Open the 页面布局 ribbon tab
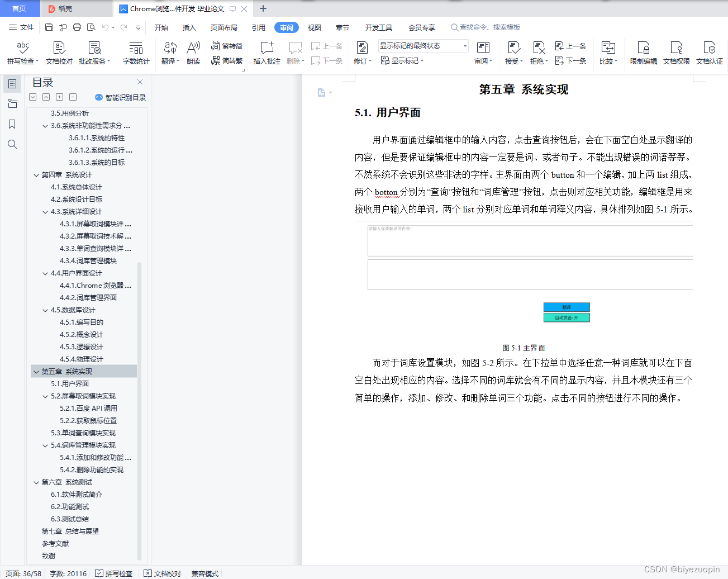The height and width of the screenshot is (579, 728). (224, 27)
